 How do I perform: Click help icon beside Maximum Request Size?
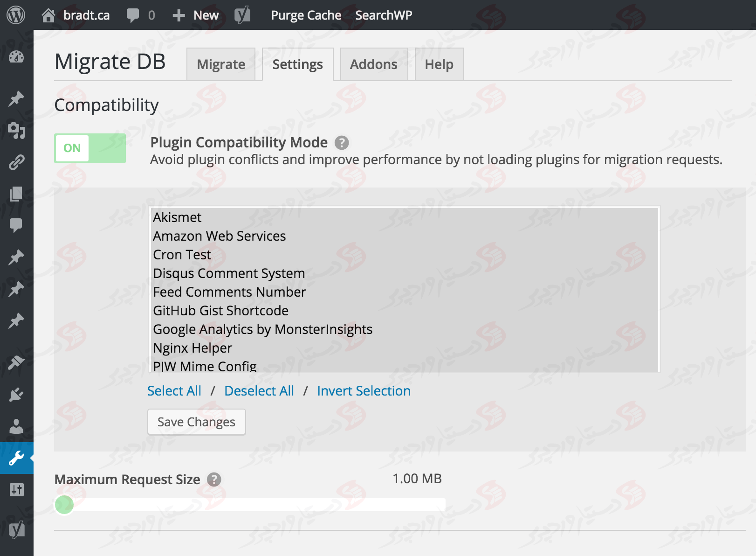[214, 480]
